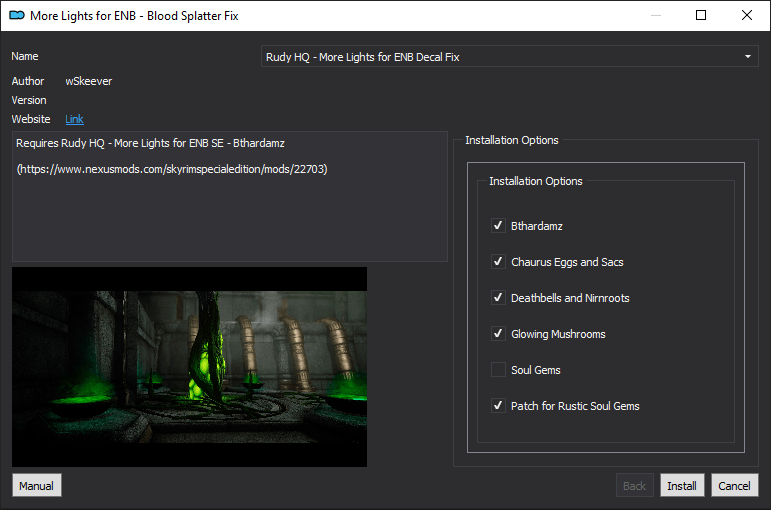This screenshot has height=510, width=771.
Task: Click the wSkeever author name
Action: 89,81
